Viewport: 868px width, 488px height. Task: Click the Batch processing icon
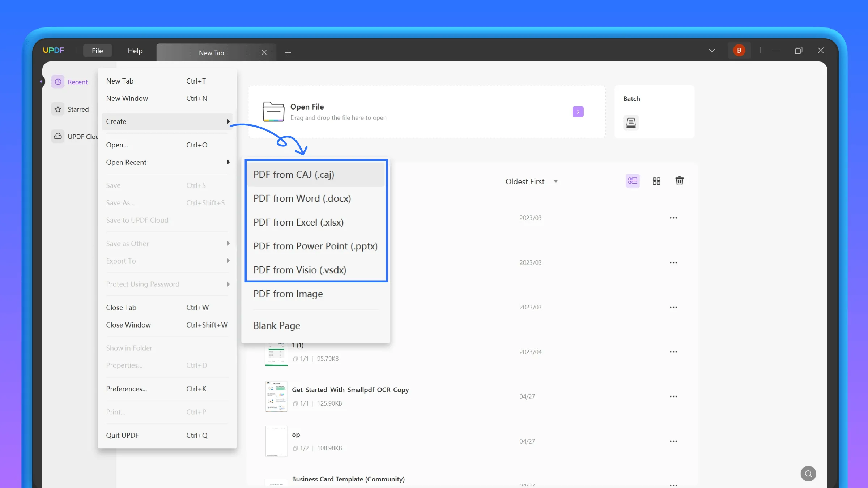(631, 123)
